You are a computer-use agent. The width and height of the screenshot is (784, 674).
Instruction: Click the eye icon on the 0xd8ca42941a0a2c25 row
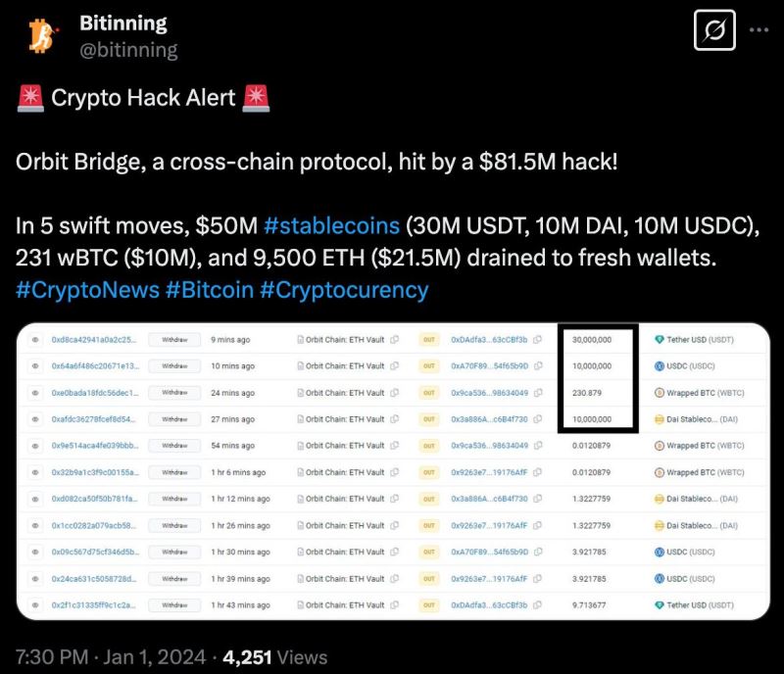34,340
